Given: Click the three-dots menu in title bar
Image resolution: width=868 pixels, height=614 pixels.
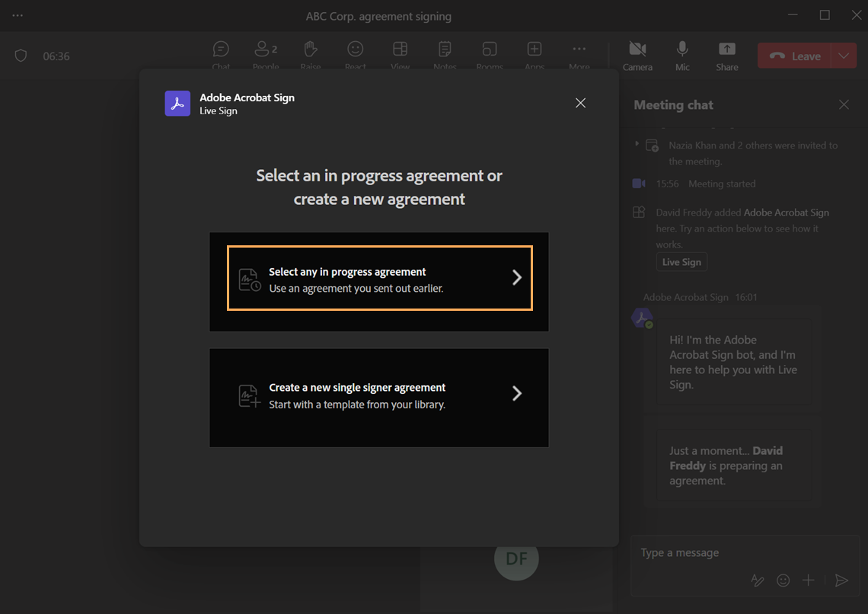Looking at the screenshot, I should [x=18, y=14].
